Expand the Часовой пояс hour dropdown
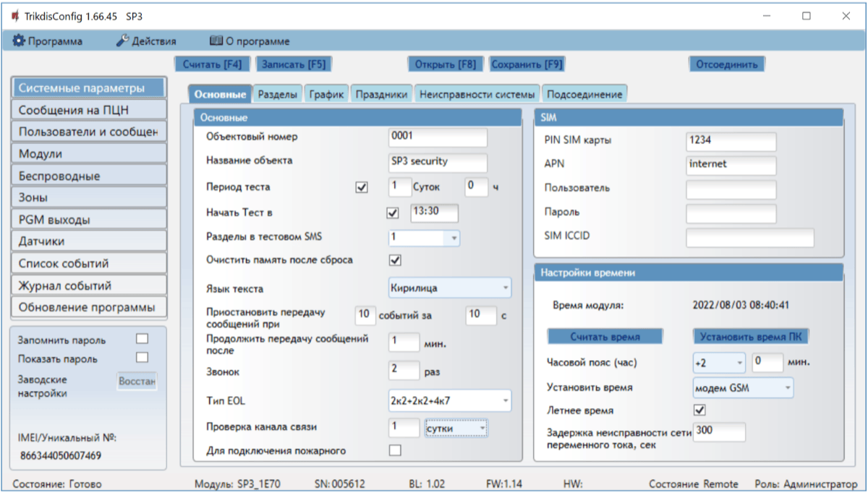The width and height of the screenshot is (868, 493). coord(719,362)
